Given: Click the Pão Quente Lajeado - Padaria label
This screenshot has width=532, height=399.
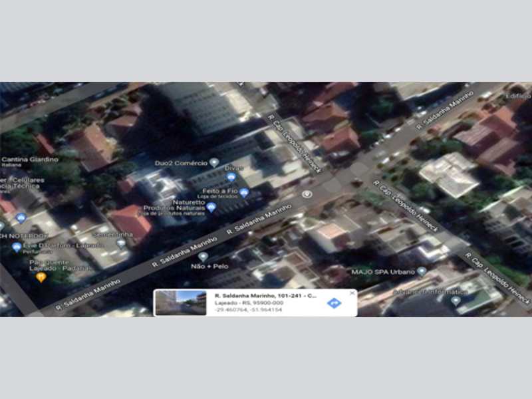Looking at the screenshot, I should tap(59, 265).
